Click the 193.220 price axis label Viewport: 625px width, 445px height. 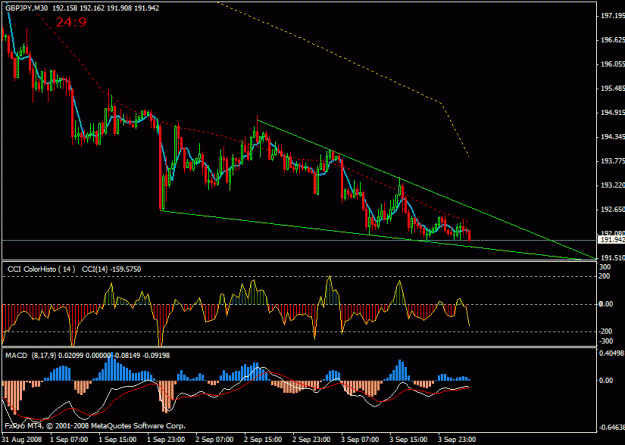(612, 185)
